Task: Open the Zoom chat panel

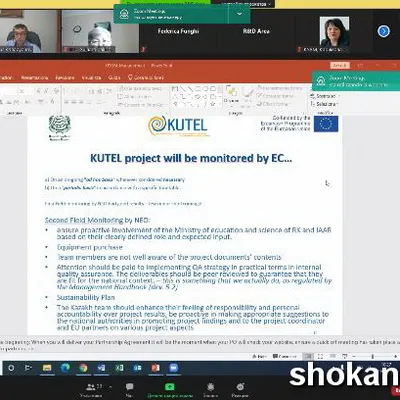Action: point(129,390)
